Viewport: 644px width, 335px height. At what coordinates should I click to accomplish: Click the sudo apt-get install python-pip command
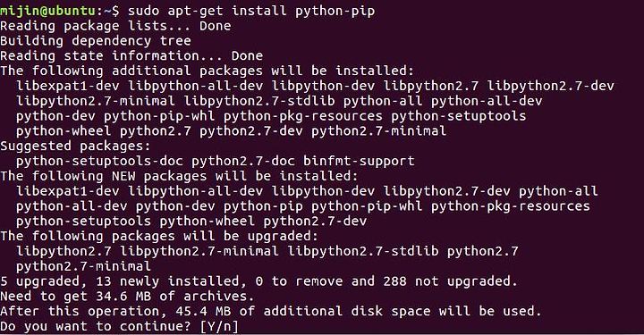tap(251, 11)
